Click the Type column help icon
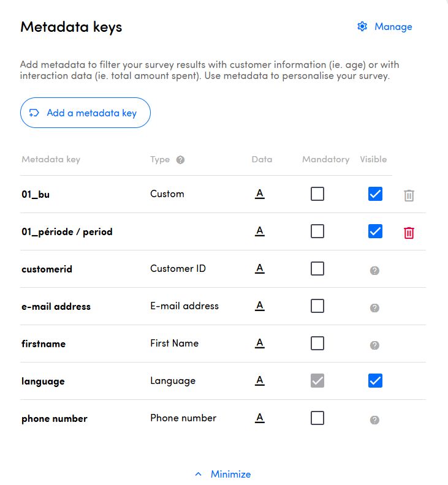448x485 pixels. coord(180,160)
